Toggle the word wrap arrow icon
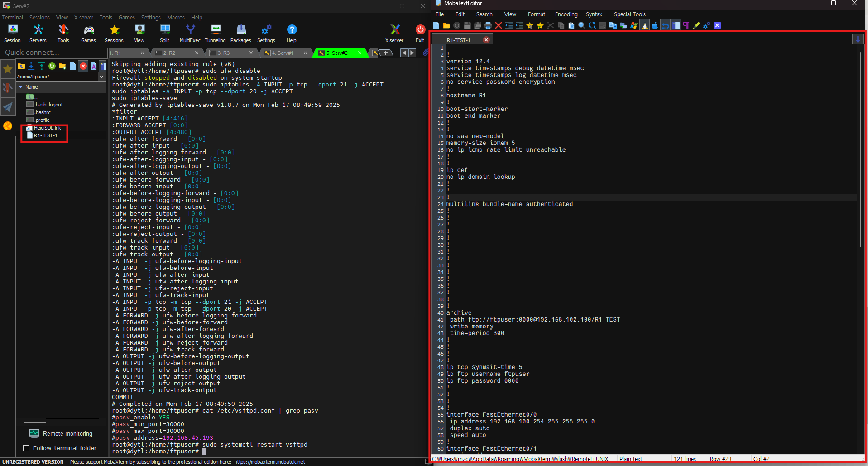Screen dimensions: 868x466 click(665, 25)
